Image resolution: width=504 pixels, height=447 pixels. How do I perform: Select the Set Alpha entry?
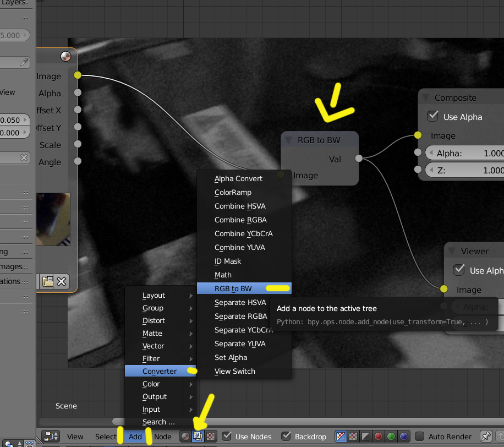pyautogui.click(x=244, y=358)
